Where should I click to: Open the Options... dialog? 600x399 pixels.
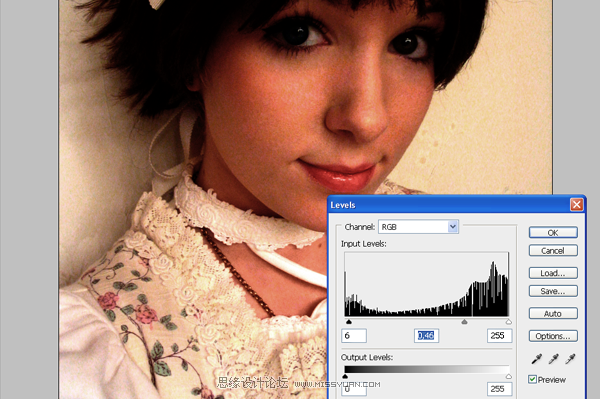[x=553, y=336]
